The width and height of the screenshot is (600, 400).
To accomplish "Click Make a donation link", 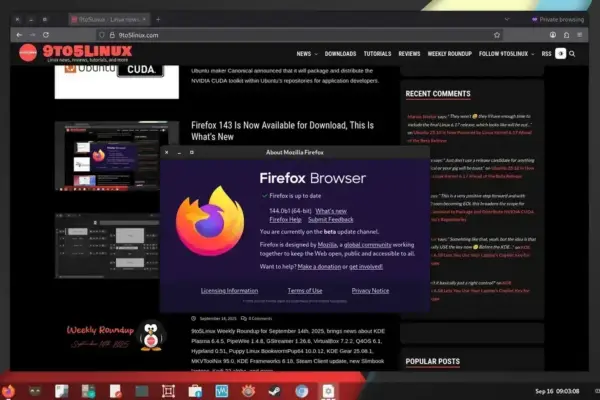I will point(319,266).
